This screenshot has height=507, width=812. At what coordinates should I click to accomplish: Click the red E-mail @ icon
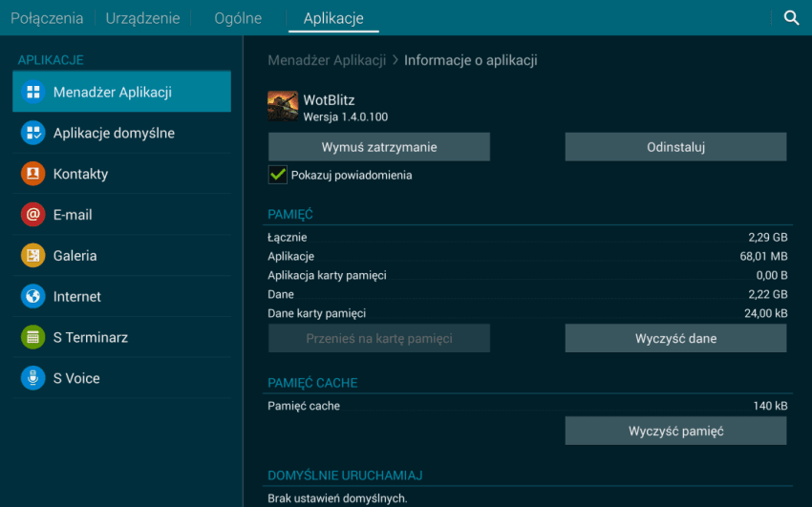33,215
